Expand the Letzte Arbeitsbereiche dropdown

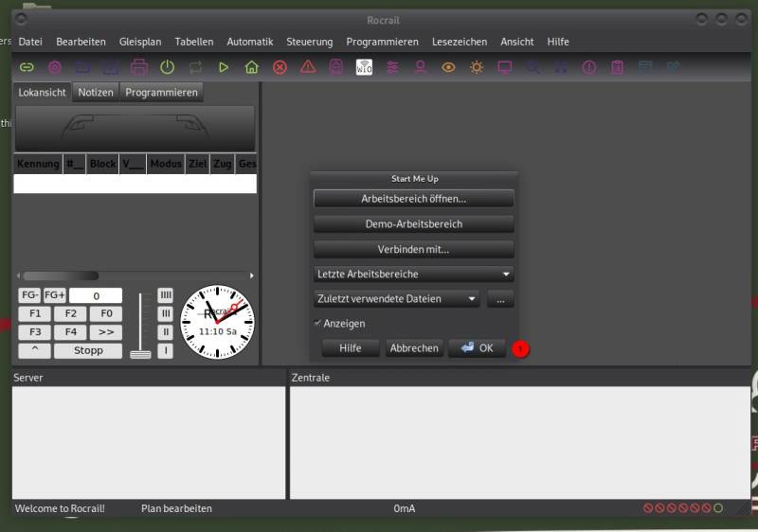[x=413, y=275]
